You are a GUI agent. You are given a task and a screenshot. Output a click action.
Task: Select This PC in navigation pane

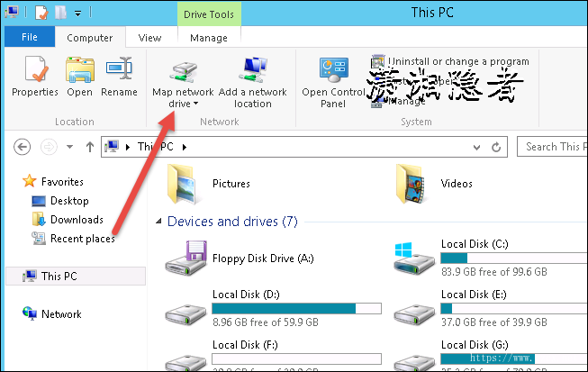click(x=76, y=276)
